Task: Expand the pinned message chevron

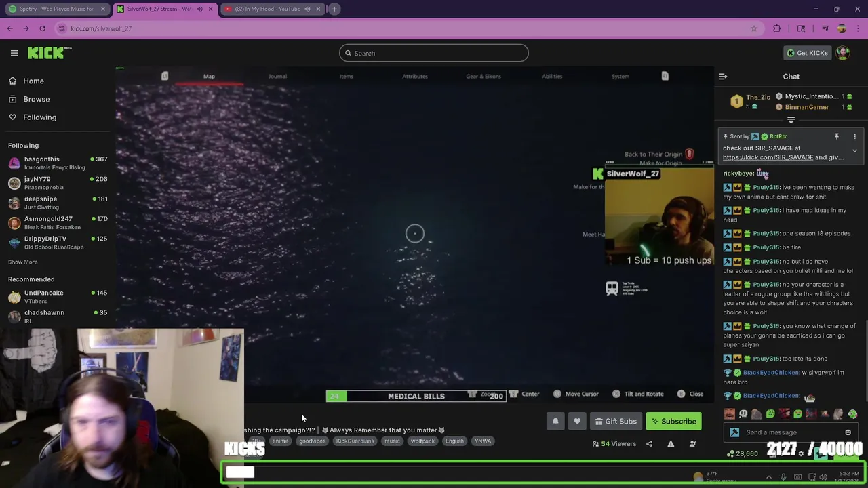Action: pyautogui.click(x=854, y=151)
